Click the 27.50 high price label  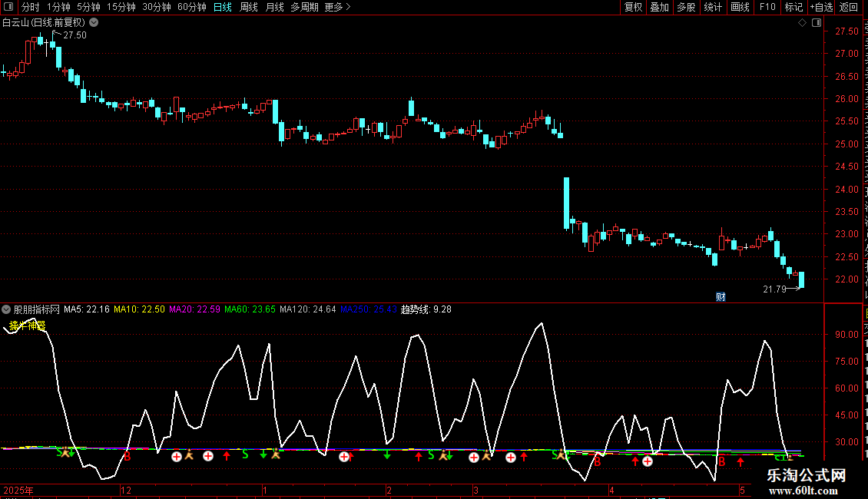click(75, 35)
